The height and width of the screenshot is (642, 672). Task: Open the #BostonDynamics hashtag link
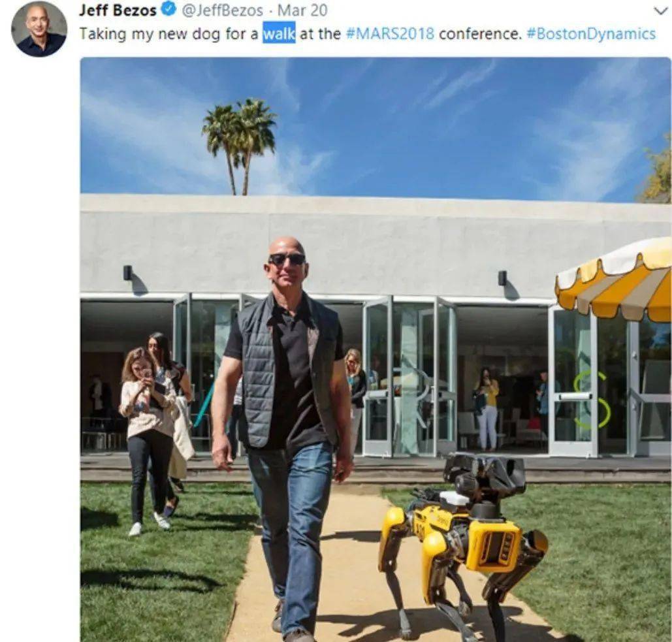(x=591, y=34)
